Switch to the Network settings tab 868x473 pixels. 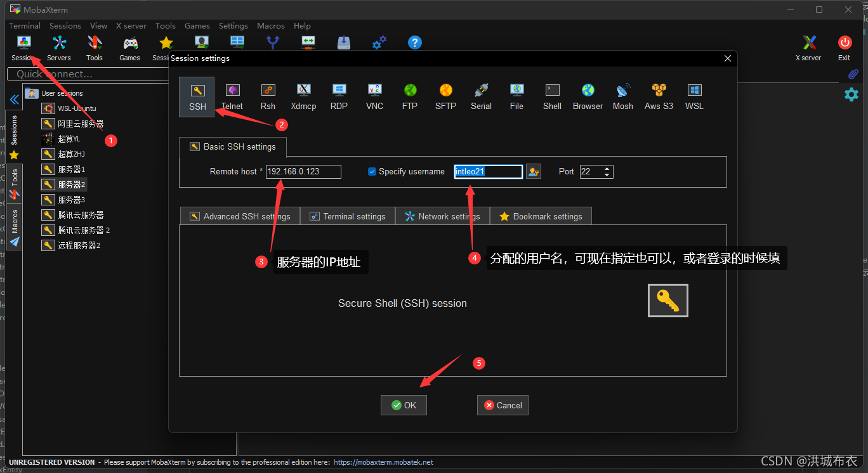(442, 216)
